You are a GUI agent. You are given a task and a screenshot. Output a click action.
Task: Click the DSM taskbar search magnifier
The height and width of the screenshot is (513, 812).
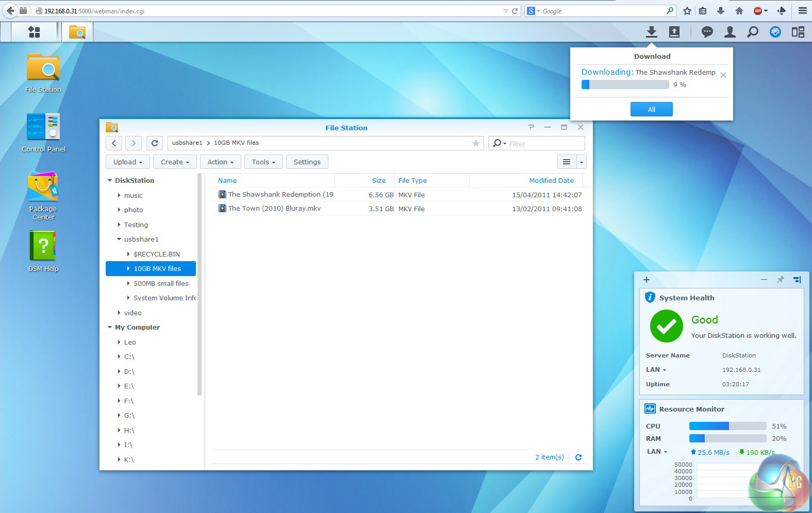coord(752,32)
